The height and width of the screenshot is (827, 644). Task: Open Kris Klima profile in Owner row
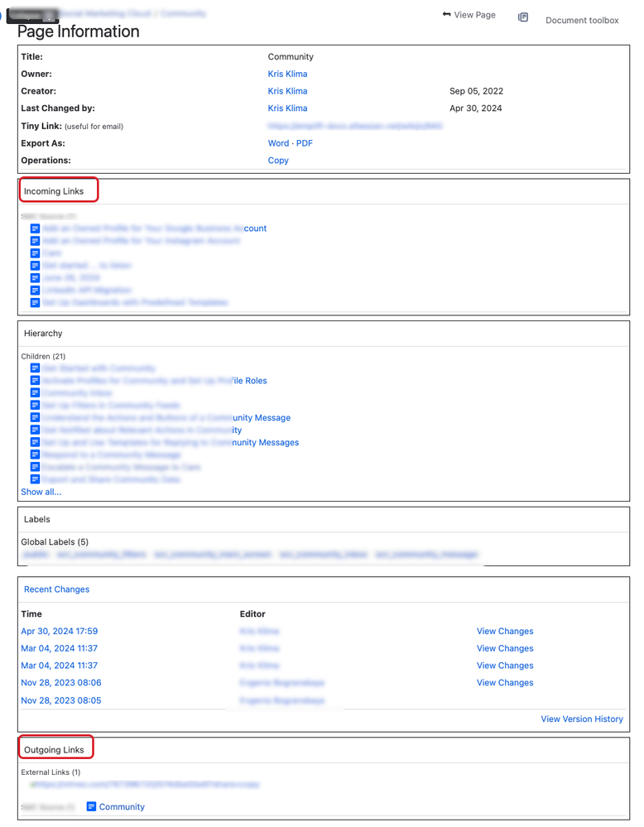pyautogui.click(x=287, y=74)
